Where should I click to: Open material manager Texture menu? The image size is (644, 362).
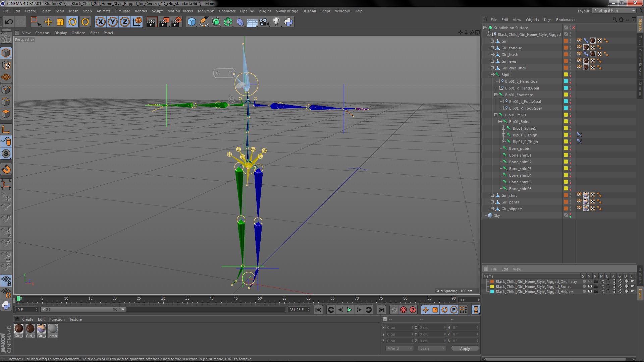[x=75, y=319]
